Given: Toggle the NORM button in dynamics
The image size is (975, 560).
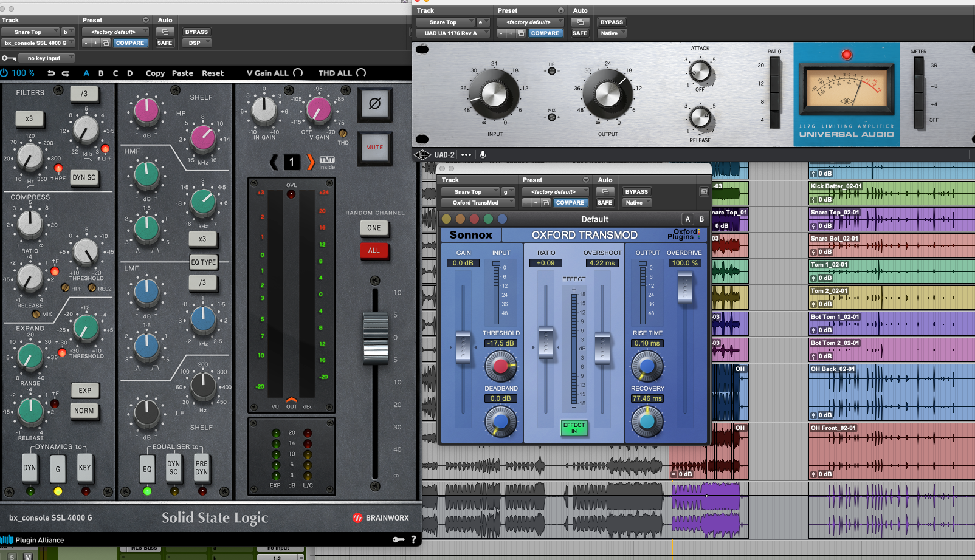Looking at the screenshot, I should point(84,411).
